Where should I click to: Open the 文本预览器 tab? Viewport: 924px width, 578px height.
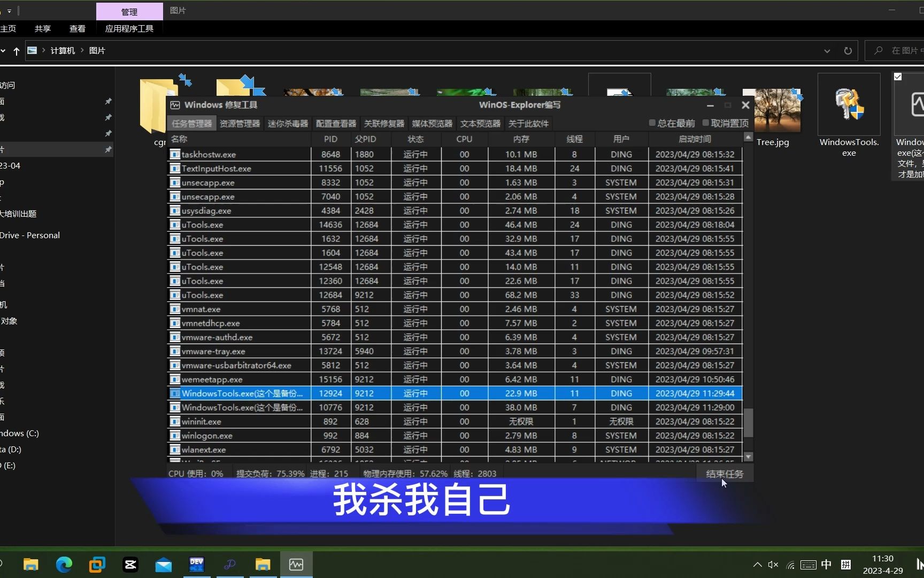(x=480, y=124)
